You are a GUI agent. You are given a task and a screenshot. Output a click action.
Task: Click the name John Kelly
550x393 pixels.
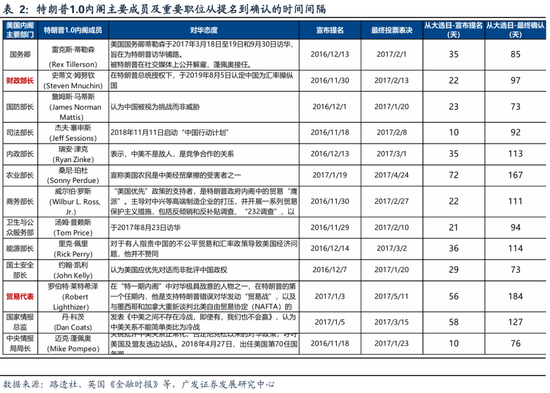tap(73, 275)
